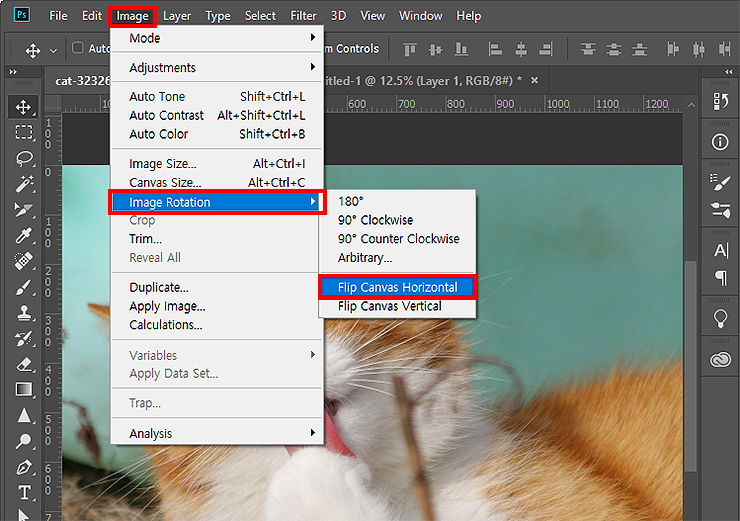Image resolution: width=740 pixels, height=521 pixels.
Task: Open the Learn lightbulb panel icon
Action: coord(720,319)
